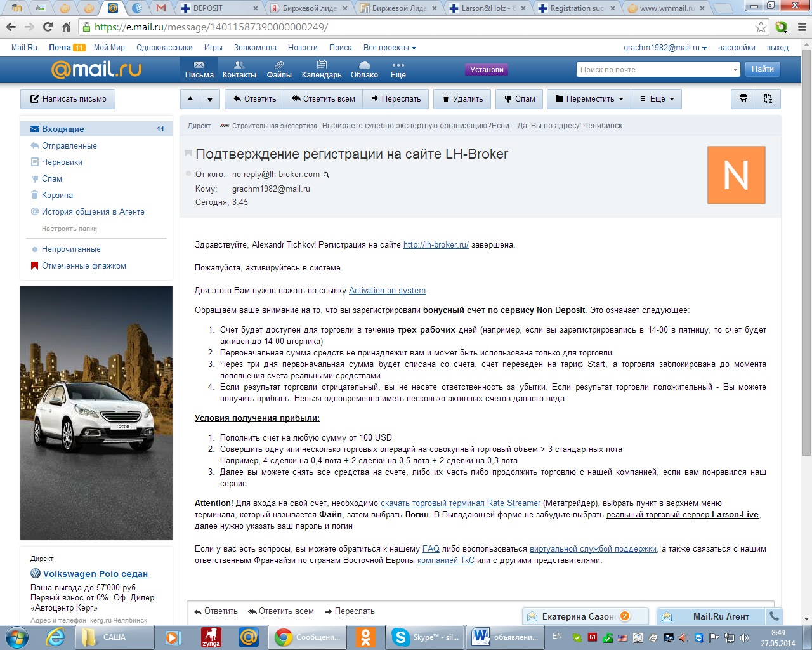Click Activation on system link
The height and width of the screenshot is (650, 812).
click(x=387, y=290)
